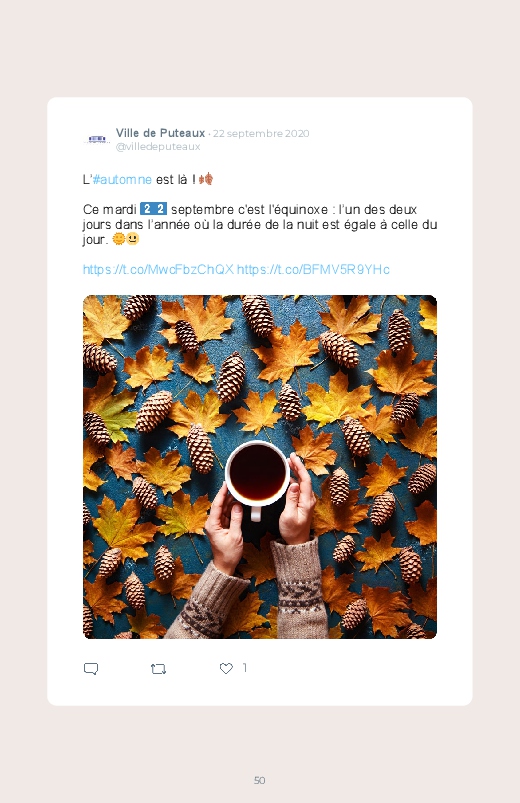Open the #automne hashtag
The image size is (520, 803).
(122, 179)
